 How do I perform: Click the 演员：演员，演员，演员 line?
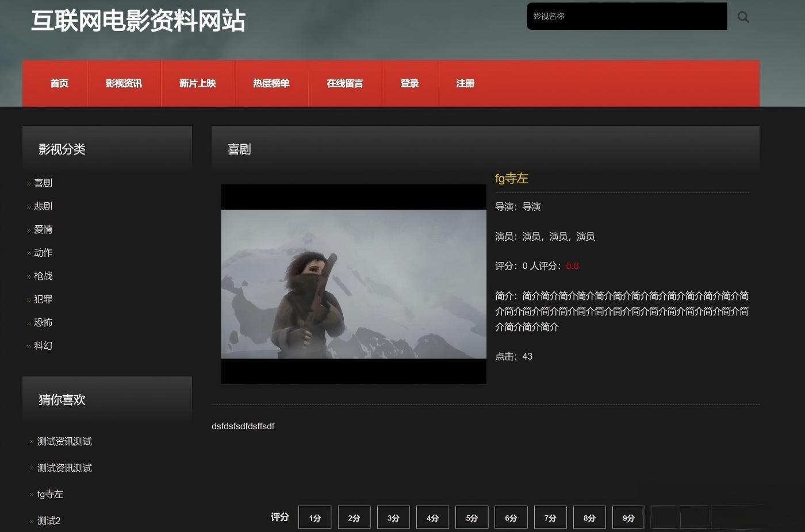pos(545,236)
